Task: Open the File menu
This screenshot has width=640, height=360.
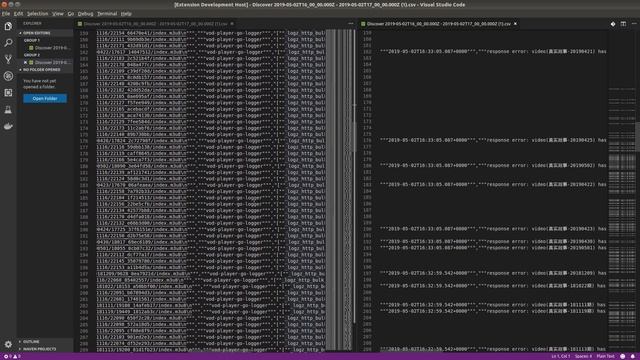Action: pos(6,13)
